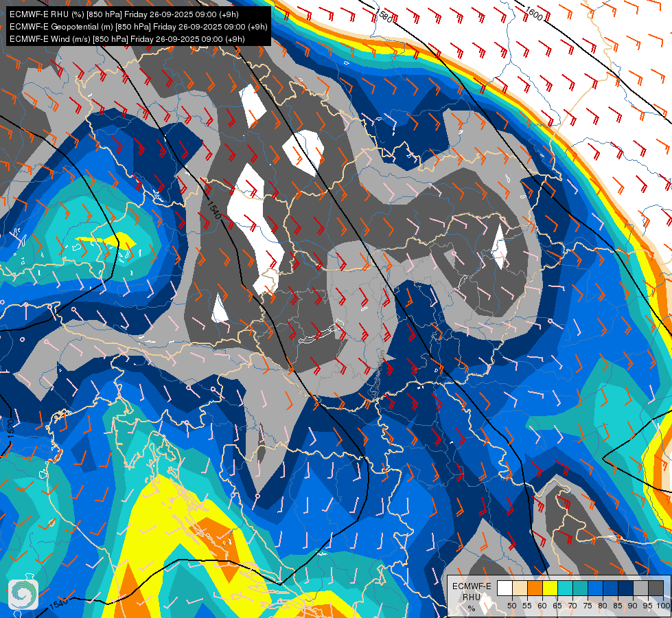Click the swirl logo icon in bottom-left corner

tap(23, 594)
